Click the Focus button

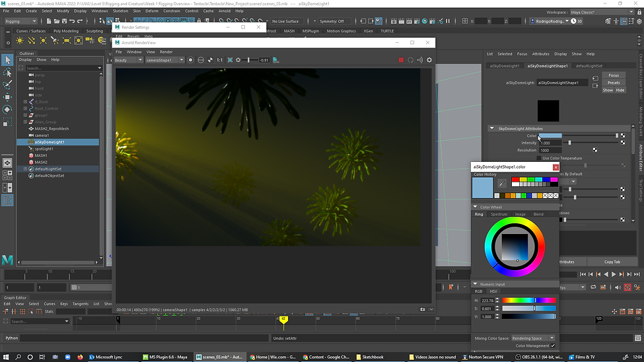pyautogui.click(x=614, y=75)
